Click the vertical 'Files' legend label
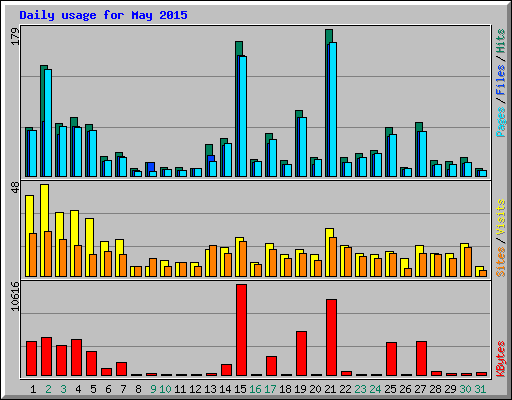512x400 pixels. coord(501,80)
